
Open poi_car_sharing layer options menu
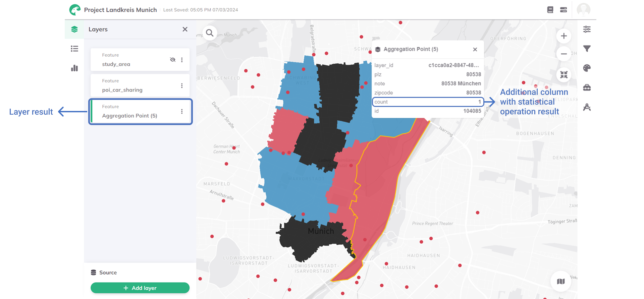(182, 85)
